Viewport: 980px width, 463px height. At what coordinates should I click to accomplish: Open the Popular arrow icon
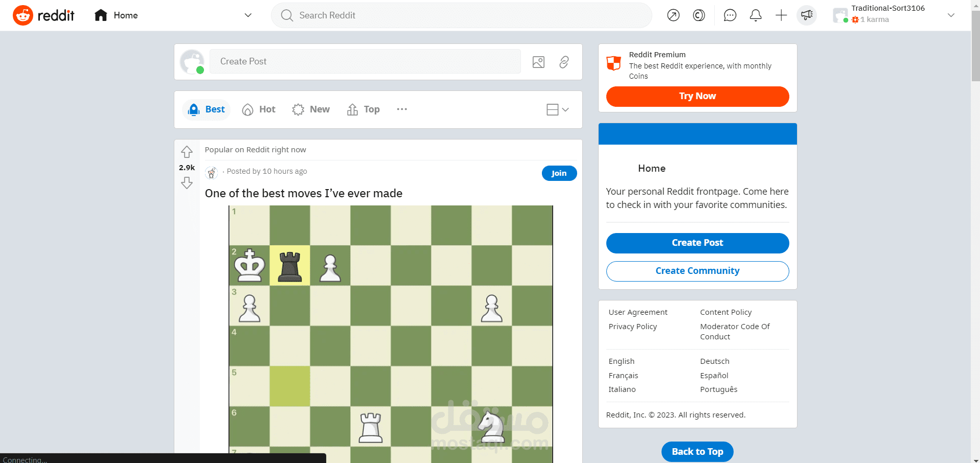[x=673, y=15]
